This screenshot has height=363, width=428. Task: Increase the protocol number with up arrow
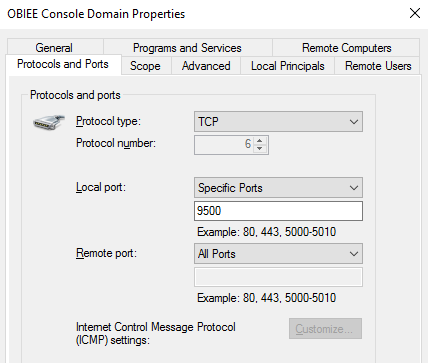click(x=260, y=140)
